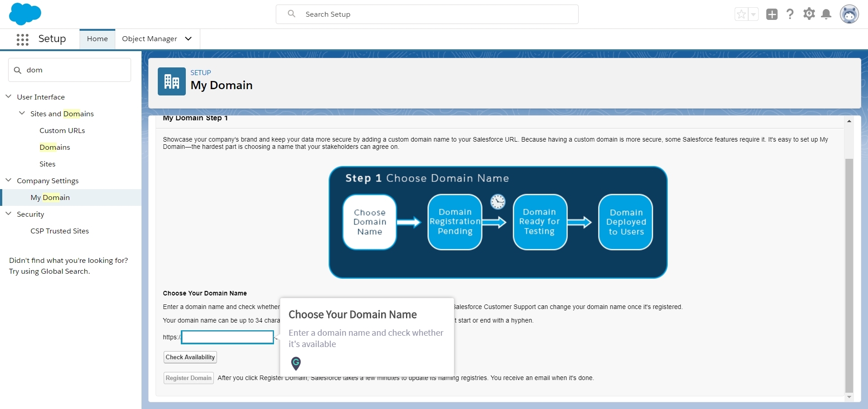Click the SETUP breadcrumb label
Screen dimensions: 868x409
pos(201,72)
